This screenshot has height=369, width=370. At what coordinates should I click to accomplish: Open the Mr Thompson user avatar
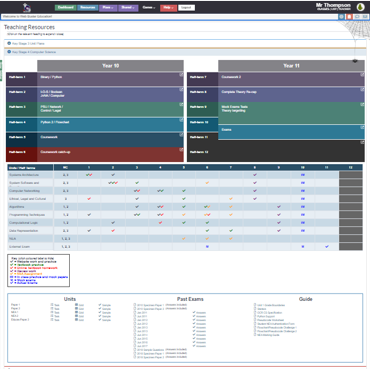[360, 7]
